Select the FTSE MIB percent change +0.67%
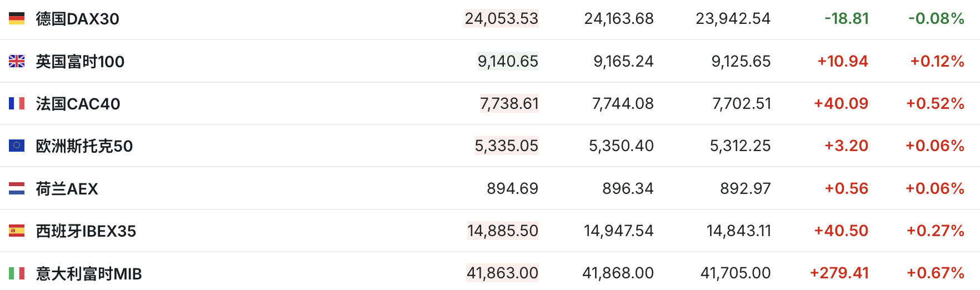 click(936, 273)
